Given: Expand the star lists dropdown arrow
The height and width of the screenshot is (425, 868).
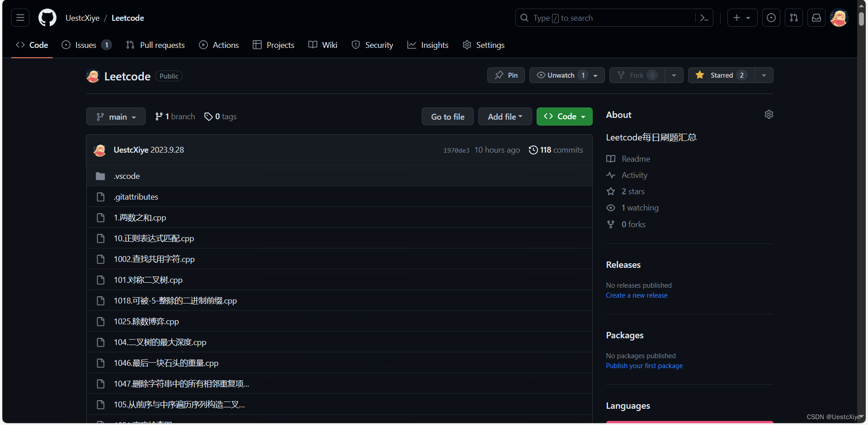Looking at the screenshot, I should [x=764, y=75].
